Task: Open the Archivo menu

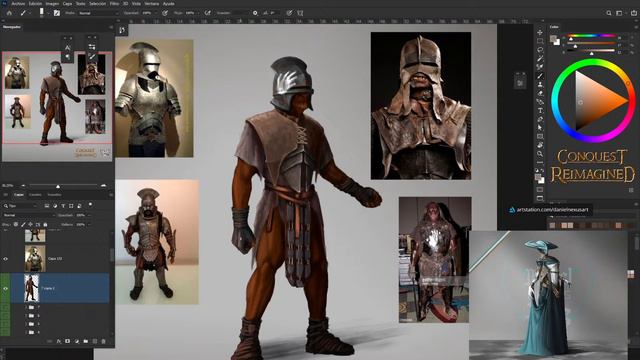Action: 18,4
